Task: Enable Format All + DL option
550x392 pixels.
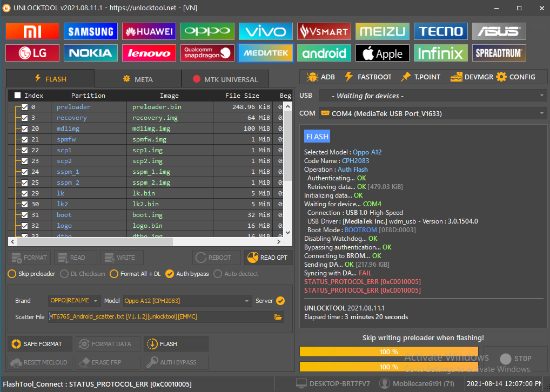Action: point(135,274)
